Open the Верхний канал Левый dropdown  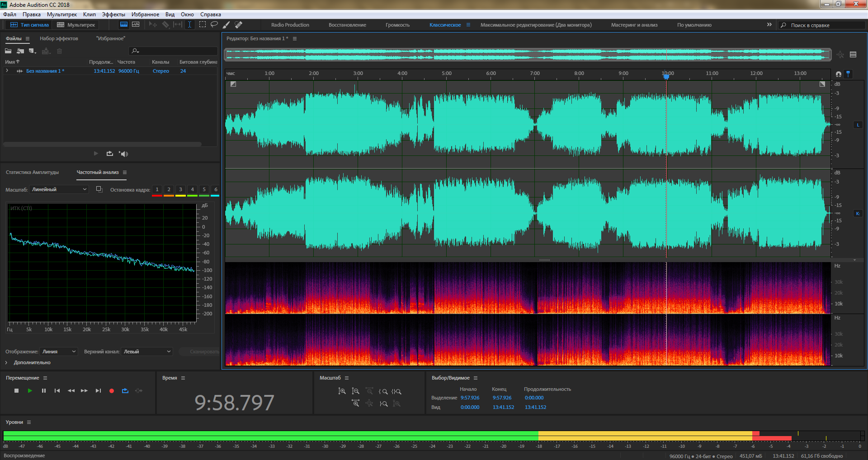pos(147,352)
